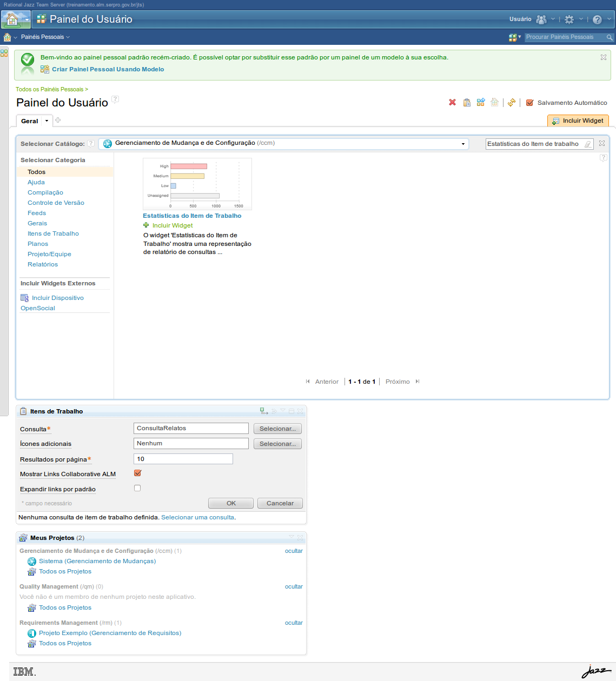Click the Resultados por página field
Viewport: 616px width, 681px height.
pos(183,459)
